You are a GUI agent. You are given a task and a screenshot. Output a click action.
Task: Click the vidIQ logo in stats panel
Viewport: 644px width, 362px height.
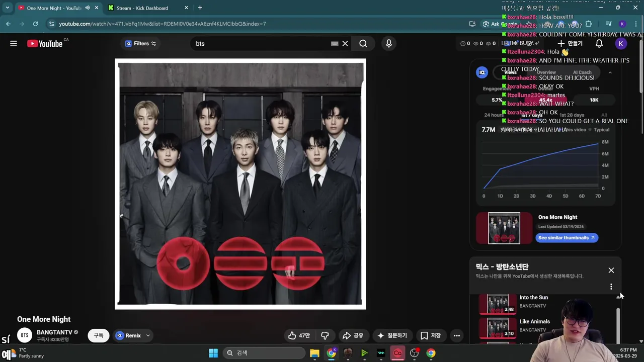pyautogui.click(x=482, y=72)
